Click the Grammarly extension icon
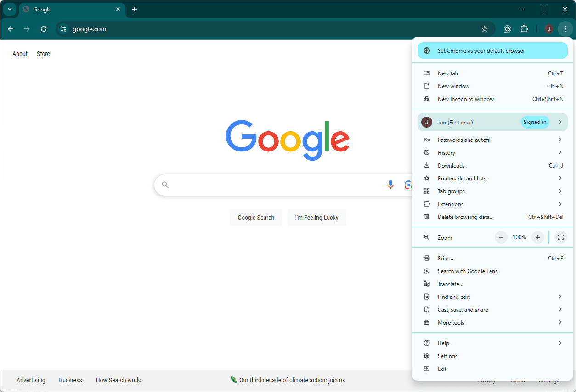576x392 pixels. (508, 29)
